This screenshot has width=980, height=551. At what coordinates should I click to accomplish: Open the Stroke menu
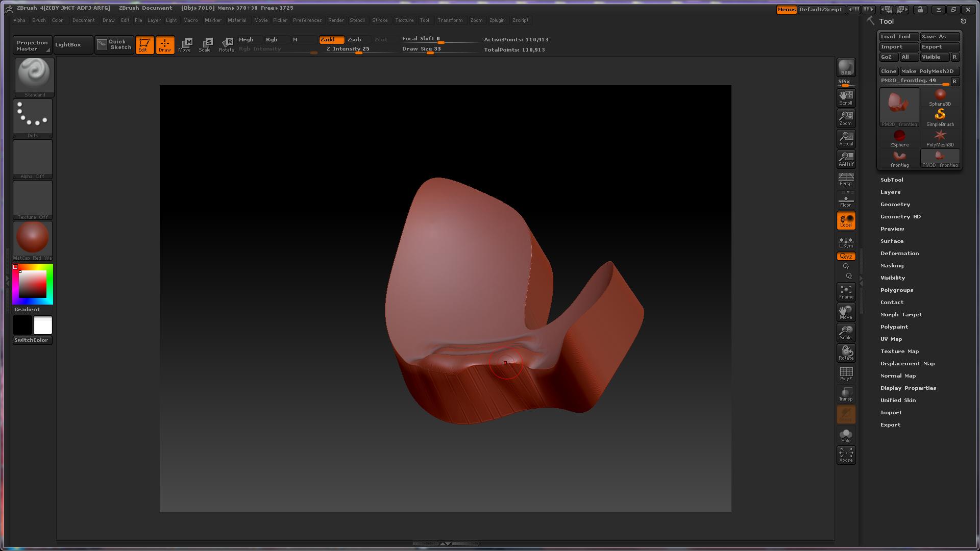pos(379,20)
